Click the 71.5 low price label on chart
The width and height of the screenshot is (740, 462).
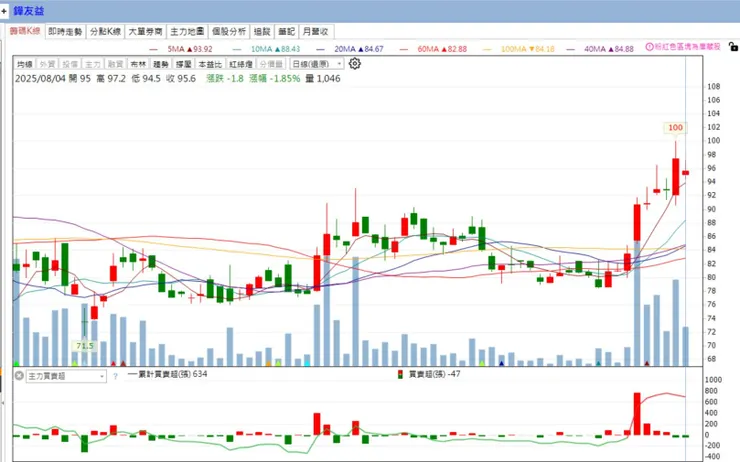click(84, 346)
